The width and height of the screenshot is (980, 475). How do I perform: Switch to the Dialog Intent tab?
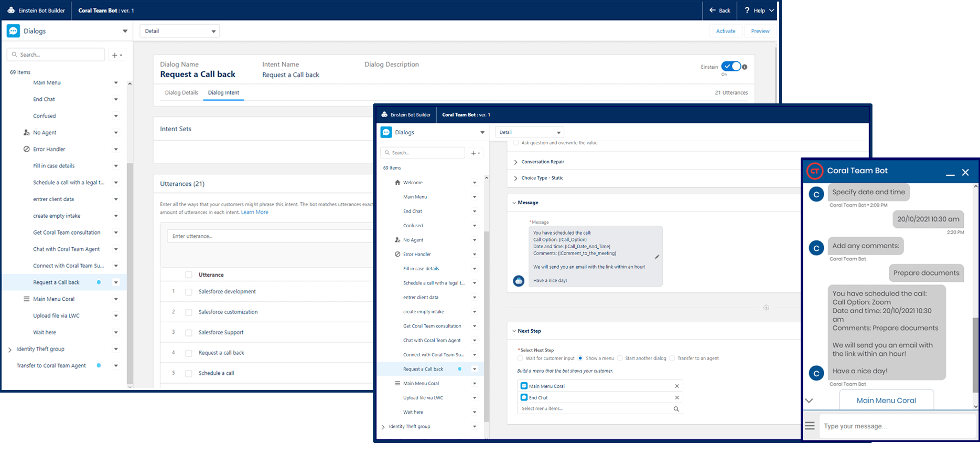pos(223,93)
